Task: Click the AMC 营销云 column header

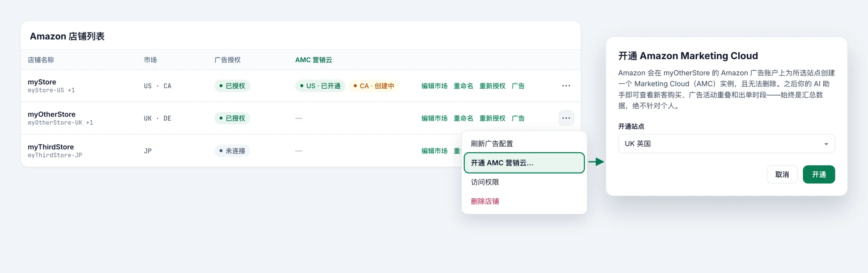Action: coord(314,60)
